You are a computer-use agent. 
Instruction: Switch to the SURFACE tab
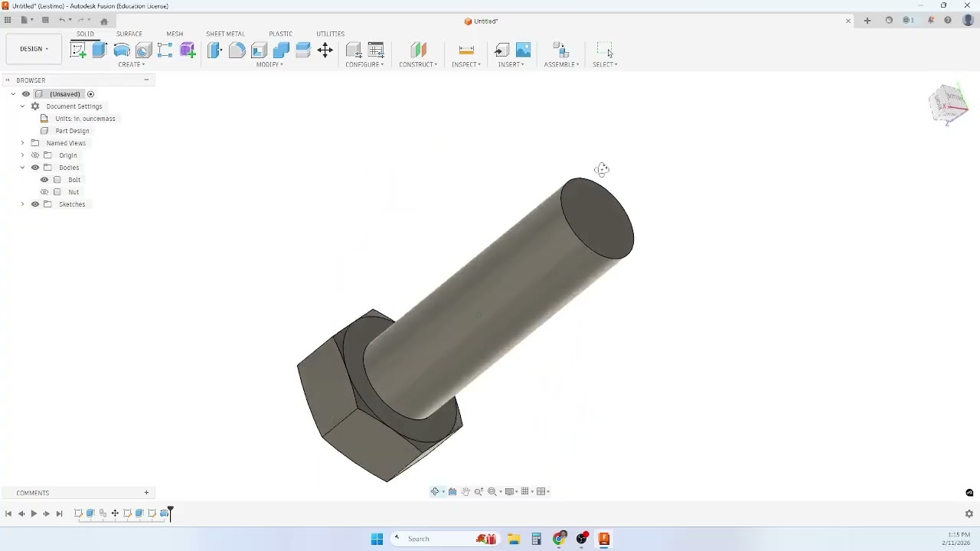[129, 34]
